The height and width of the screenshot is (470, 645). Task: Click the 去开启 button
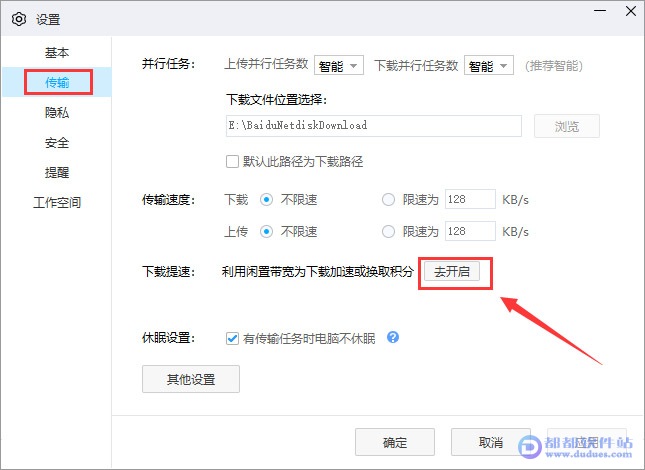(452, 271)
